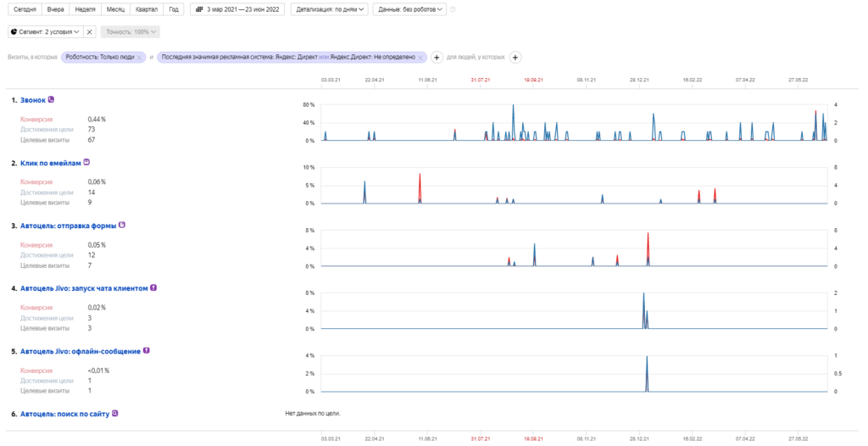The height and width of the screenshot is (446, 868).
Task: Add a visit condition with the plus button
Action: pyautogui.click(x=437, y=57)
